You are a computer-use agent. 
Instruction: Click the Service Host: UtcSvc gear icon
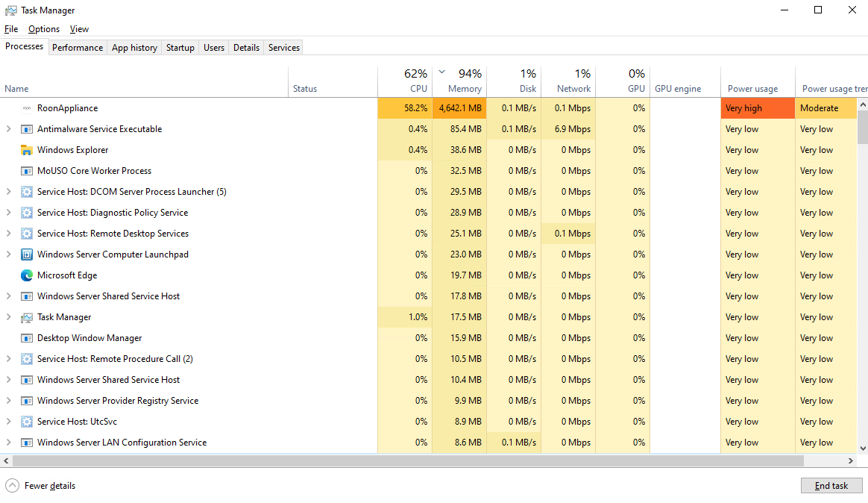pyautogui.click(x=27, y=422)
